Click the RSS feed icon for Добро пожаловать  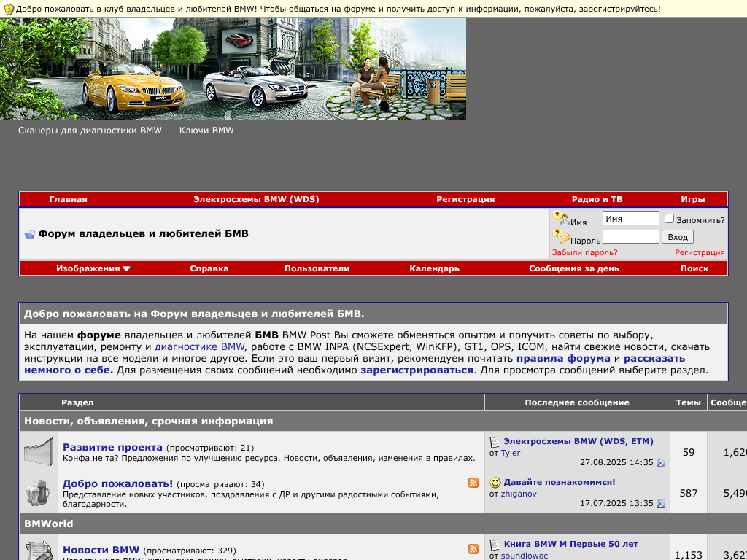pos(473,483)
